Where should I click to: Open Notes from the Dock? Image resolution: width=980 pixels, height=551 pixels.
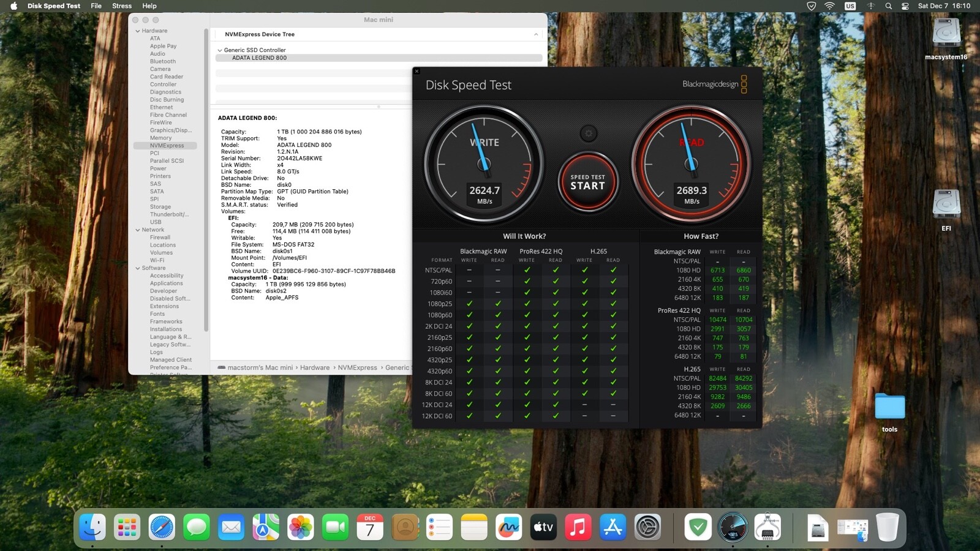click(x=474, y=527)
